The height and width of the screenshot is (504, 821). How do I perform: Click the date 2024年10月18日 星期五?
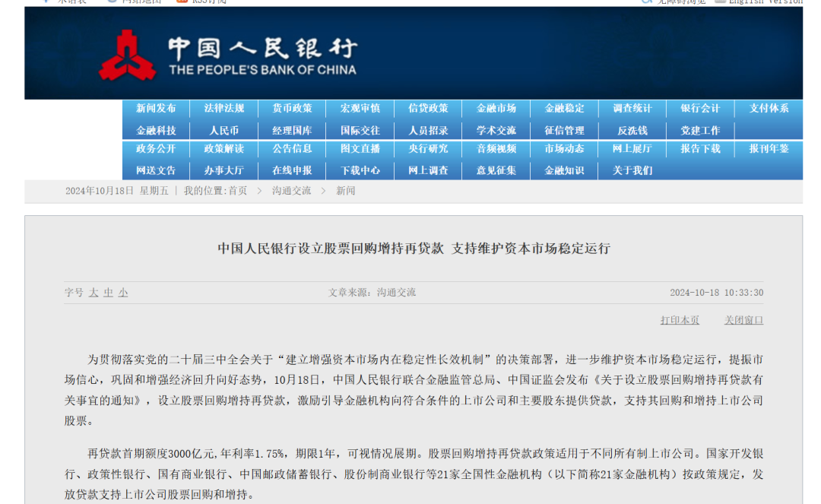117,191
